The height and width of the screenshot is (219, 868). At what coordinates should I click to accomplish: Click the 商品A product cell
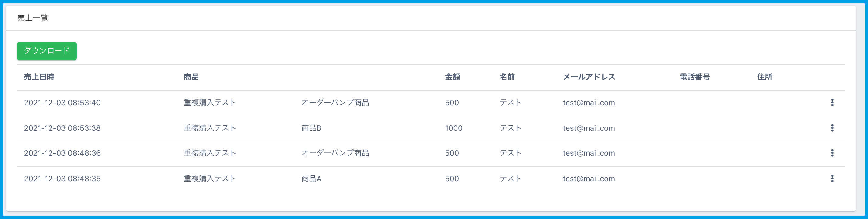coord(311,179)
